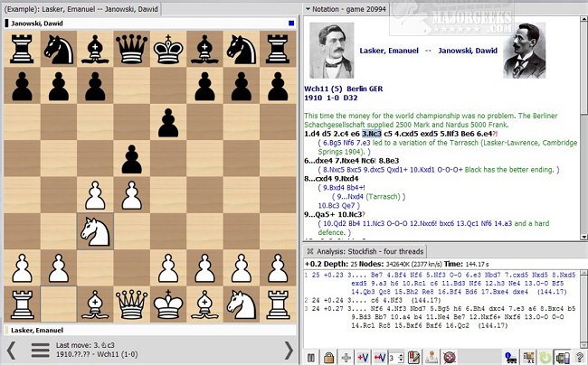Click the crossed-out red circle engine icon

pos(449,358)
